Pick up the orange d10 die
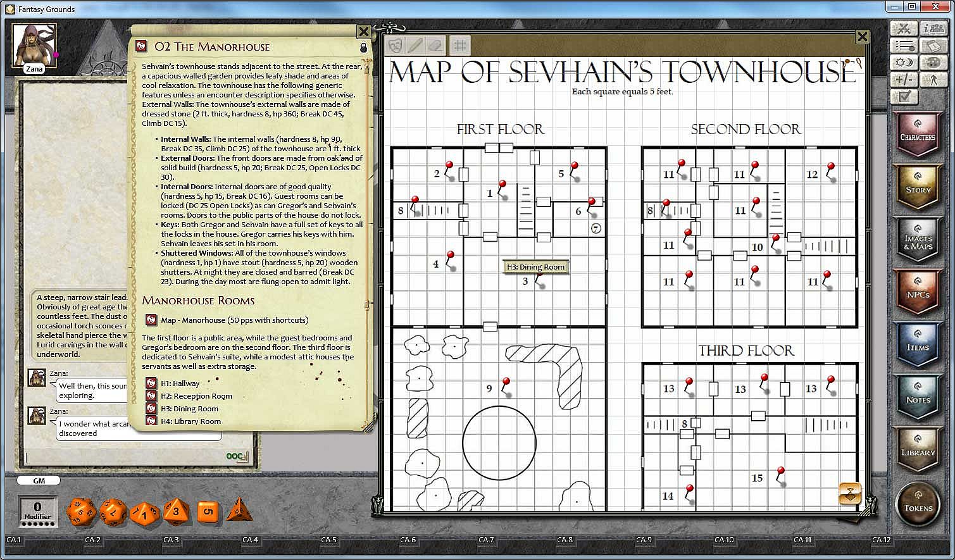The height and width of the screenshot is (560, 955). 145,513
